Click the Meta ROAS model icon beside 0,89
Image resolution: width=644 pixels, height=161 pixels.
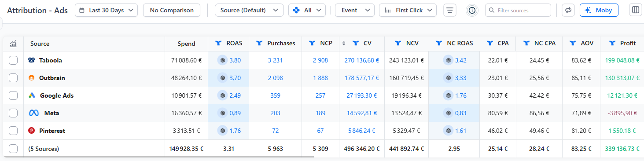pyautogui.click(x=223, y=113)
